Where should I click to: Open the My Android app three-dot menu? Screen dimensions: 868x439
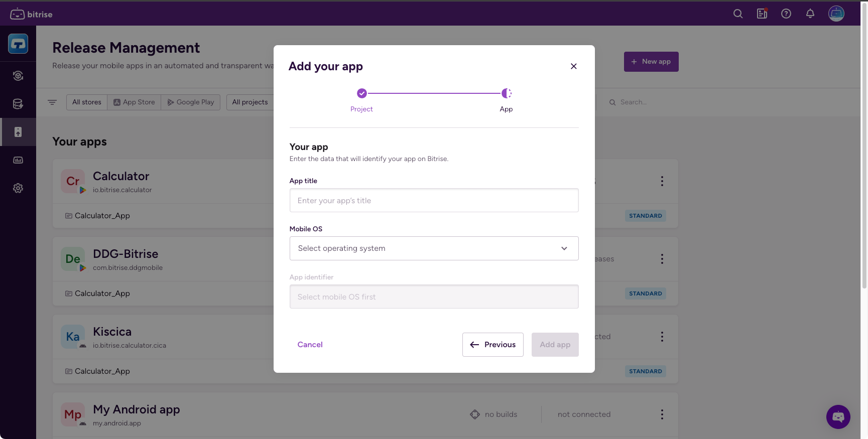pos(662,414)
